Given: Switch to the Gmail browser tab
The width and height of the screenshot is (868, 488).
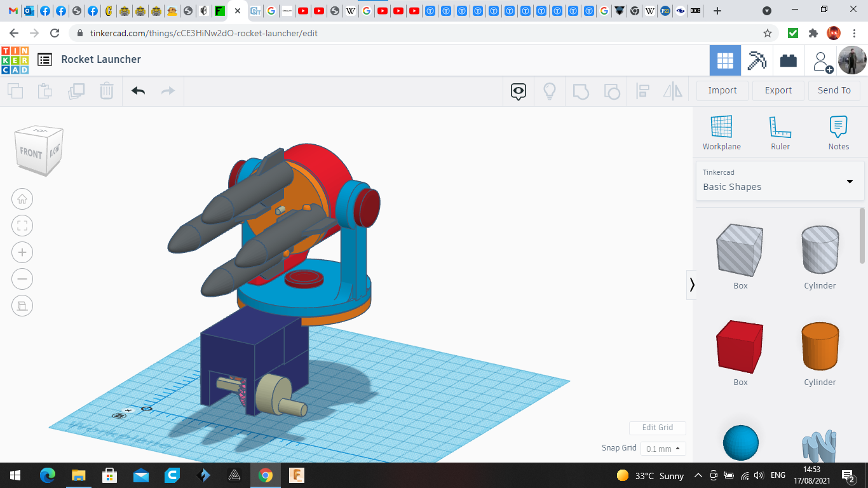Looking at the screenshot, I should 13,11.
